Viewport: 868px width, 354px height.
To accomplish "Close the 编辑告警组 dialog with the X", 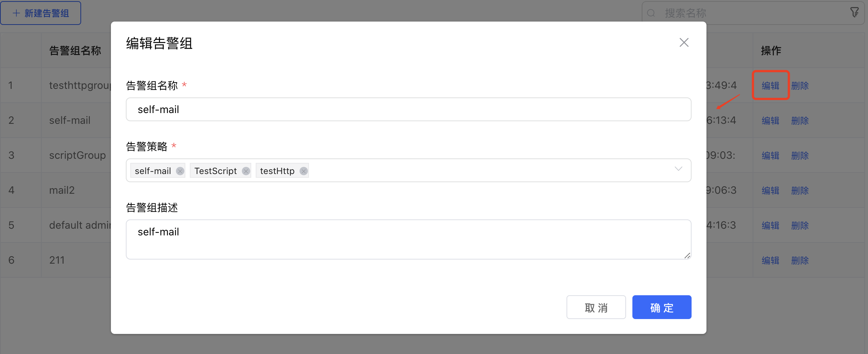I will pyautogui.click(x=684, y=43).
